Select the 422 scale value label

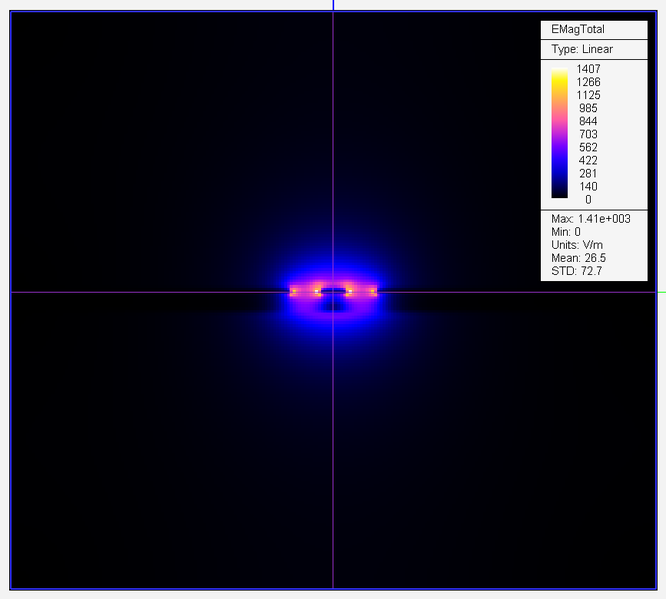pyautogui.click(x=587, y=160)
